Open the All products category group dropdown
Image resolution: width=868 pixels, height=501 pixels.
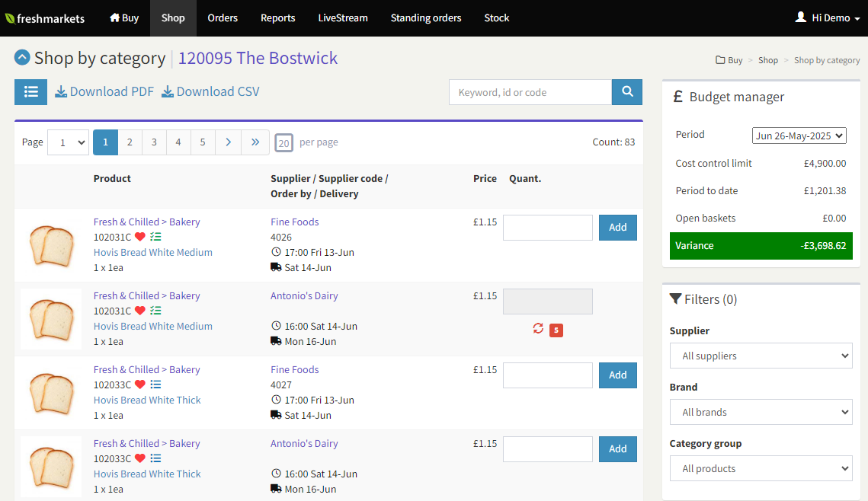click(x=761, y=468)
